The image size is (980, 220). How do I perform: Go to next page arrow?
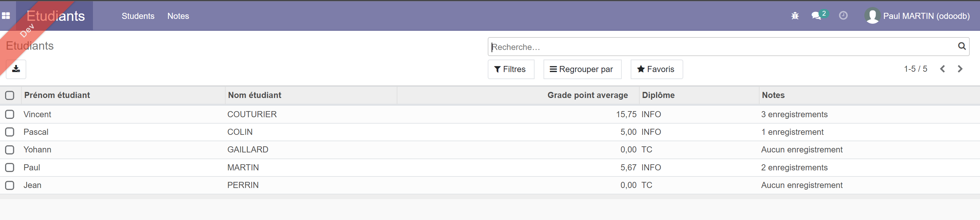point(960,69)
